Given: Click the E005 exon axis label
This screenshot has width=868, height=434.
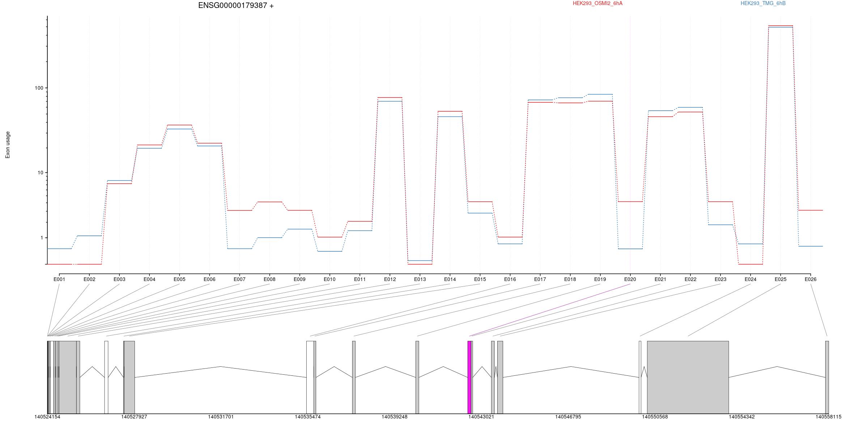Looking at the screenshot, I should click(x=179, y=279).
